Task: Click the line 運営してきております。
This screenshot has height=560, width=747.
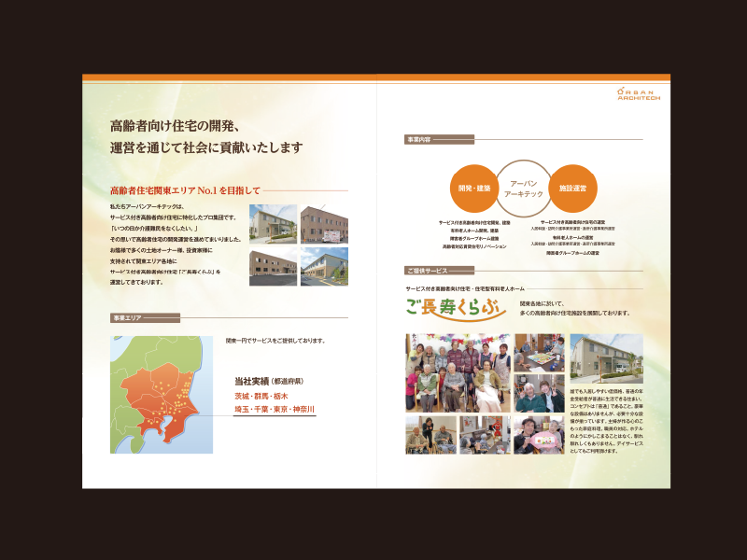Action: point(136,282)
